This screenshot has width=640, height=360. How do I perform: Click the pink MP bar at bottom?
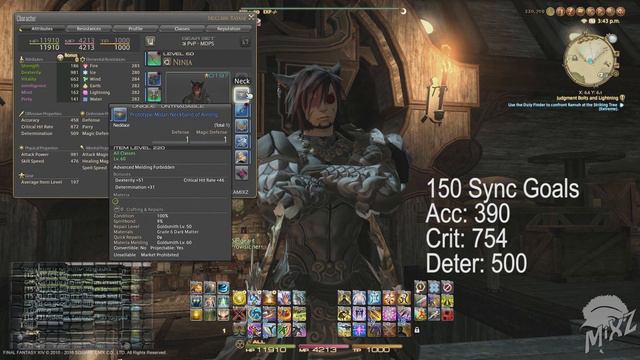323,347
